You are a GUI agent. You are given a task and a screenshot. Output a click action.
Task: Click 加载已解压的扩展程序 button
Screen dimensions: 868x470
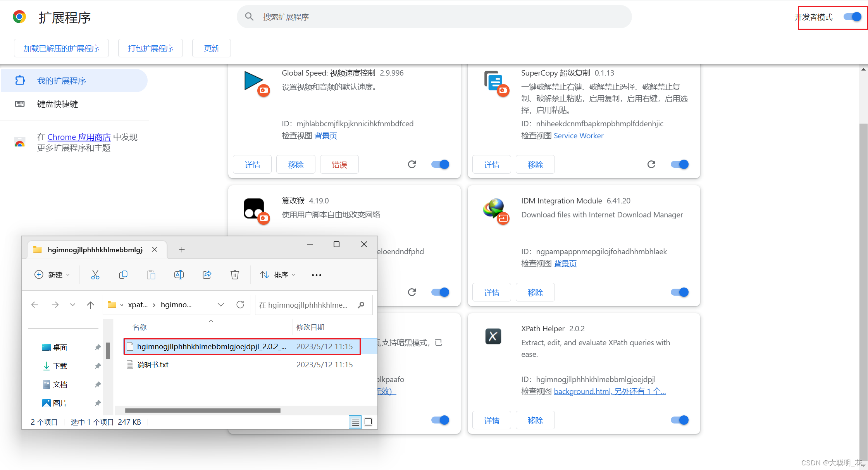[61, 48]
